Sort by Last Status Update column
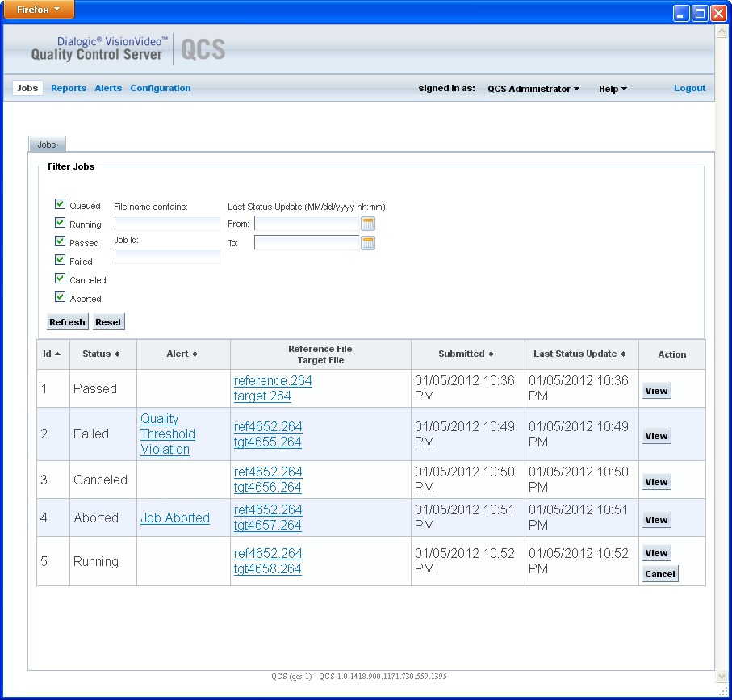The height and width of the screenshot is (700, 732). click(x=580, y=354)
